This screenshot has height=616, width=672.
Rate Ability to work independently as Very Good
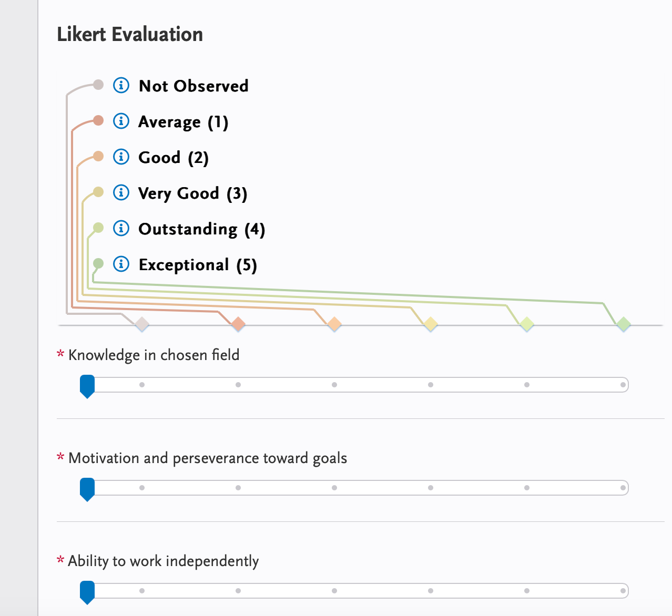(x=431, y=591)
